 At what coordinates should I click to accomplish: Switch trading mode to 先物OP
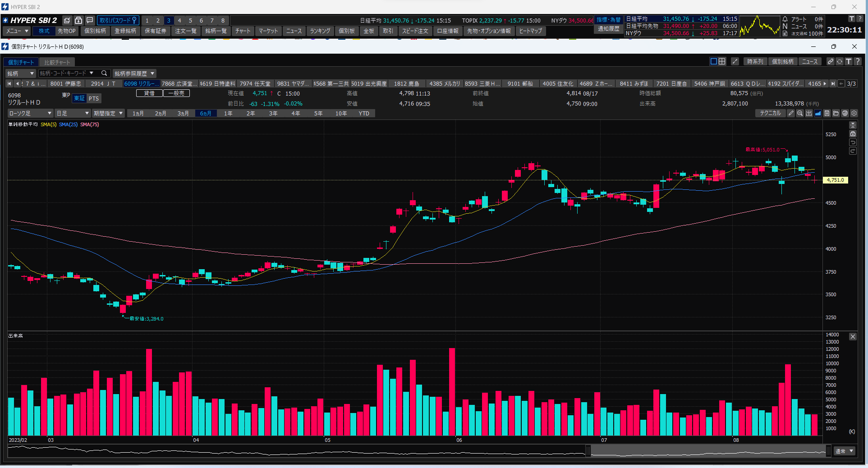(66, 31)
